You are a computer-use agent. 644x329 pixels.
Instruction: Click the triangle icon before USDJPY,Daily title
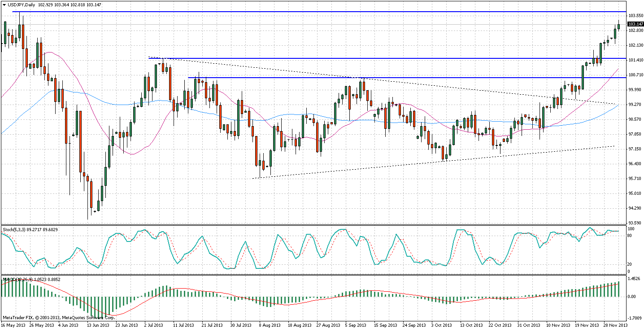click(x=4, y=4)
